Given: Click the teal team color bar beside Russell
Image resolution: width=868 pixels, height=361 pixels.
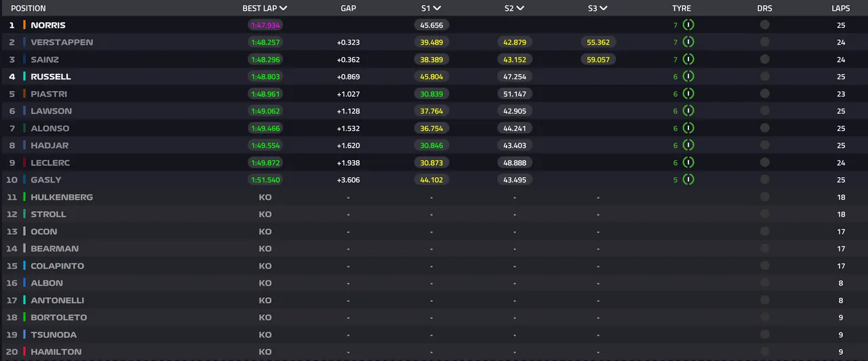Looking at the screenshot, I should [24, 77].
